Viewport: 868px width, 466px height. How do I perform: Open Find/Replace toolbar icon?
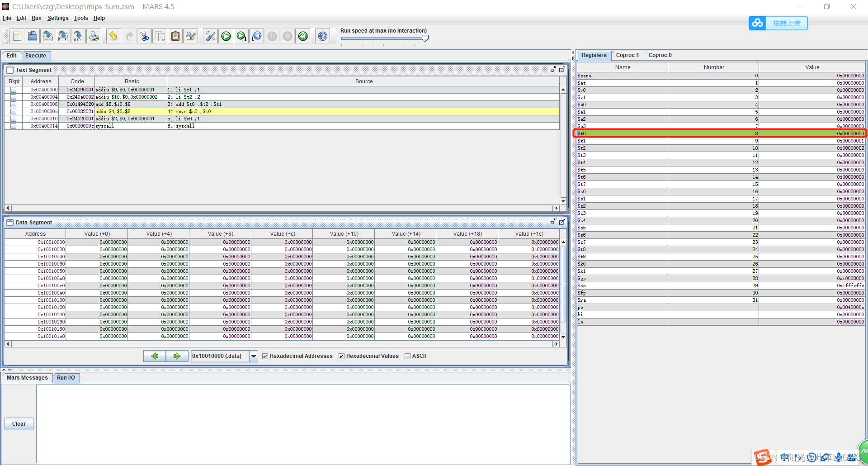191,36
